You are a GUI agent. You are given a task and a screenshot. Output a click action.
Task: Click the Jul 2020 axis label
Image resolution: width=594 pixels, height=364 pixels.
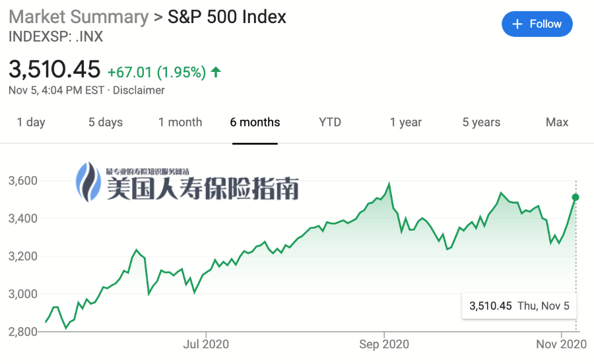(206, 344)
